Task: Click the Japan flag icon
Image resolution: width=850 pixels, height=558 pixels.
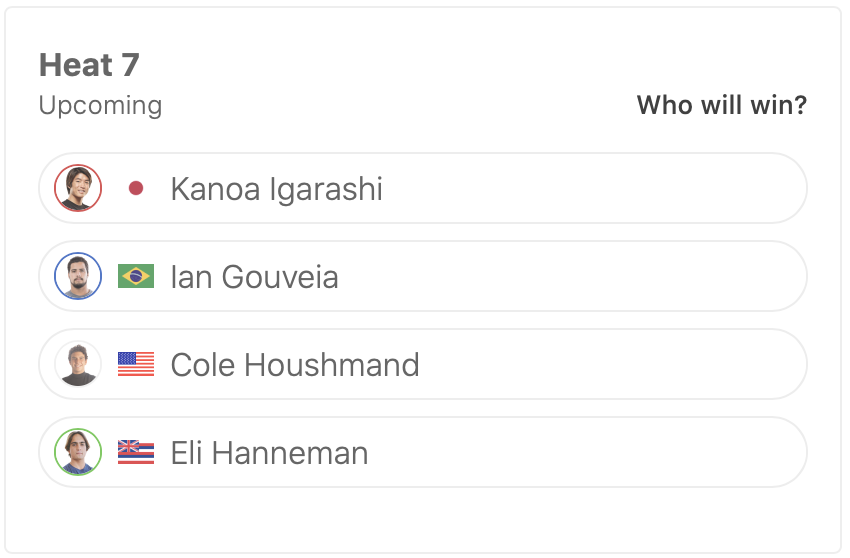Action: click(x=136, y=188)
